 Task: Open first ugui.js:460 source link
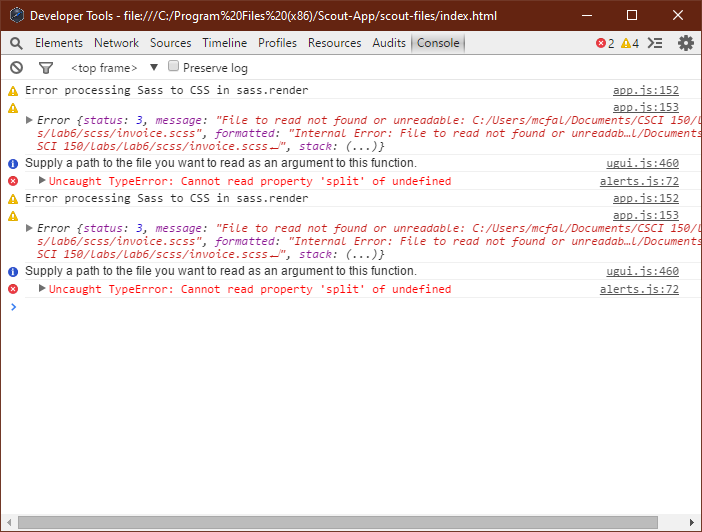[642, 163]
